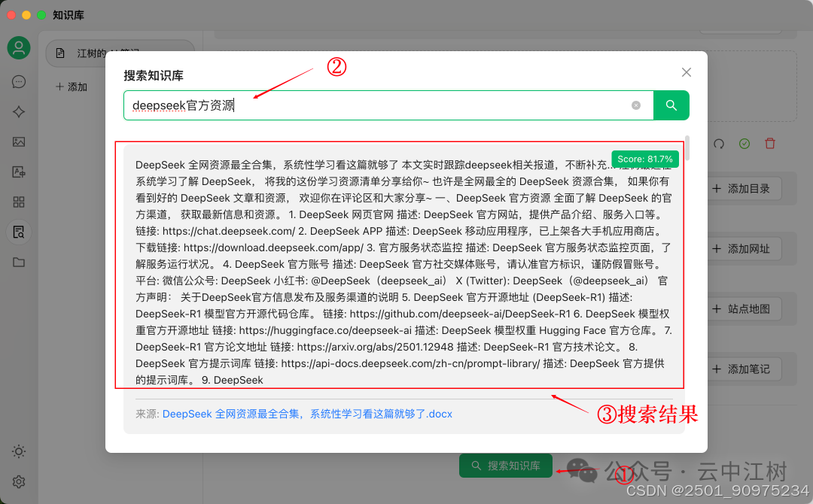Click the green magnifier search button
The image size is (813, 504).
click(671, 105)
